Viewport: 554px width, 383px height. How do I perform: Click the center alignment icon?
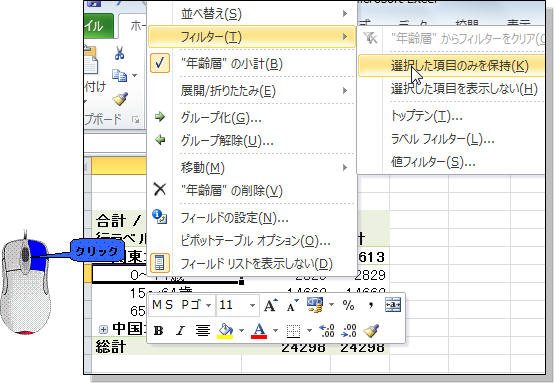tap(203, 331)
